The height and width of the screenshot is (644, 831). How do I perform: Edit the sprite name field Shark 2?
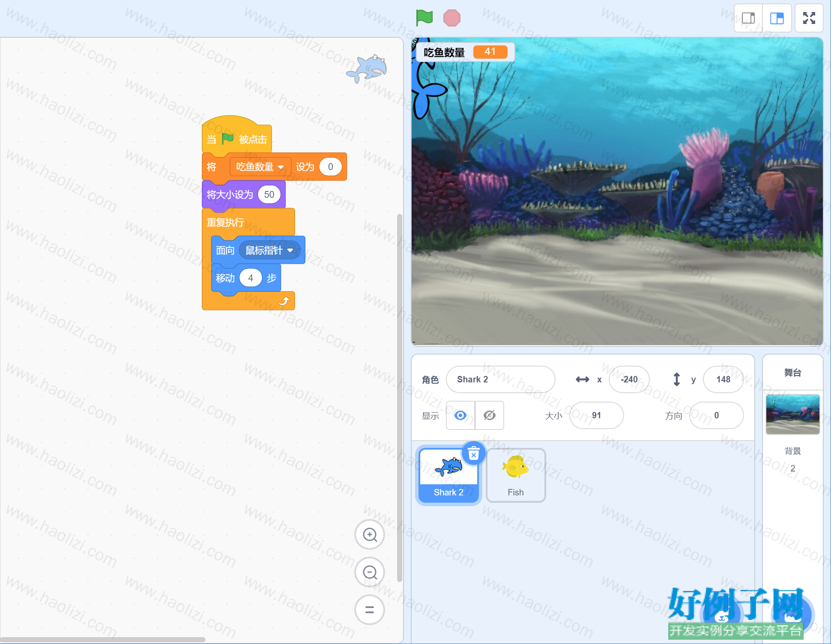tap(500, 379)
